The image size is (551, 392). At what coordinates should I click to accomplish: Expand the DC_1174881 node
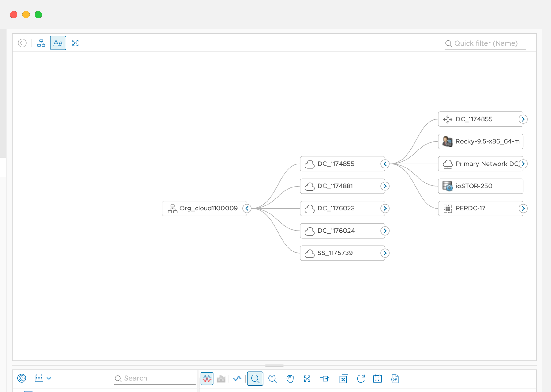[x=385, y=186]
